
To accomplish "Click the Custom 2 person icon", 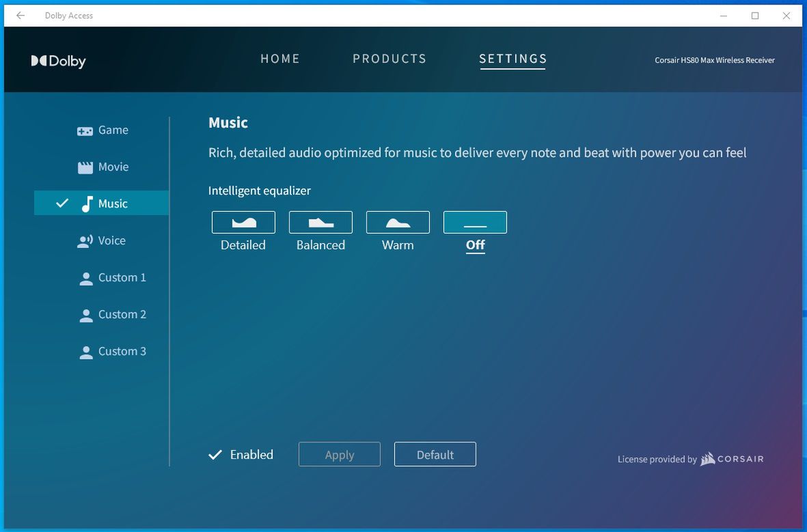I will tap(86, 316).
